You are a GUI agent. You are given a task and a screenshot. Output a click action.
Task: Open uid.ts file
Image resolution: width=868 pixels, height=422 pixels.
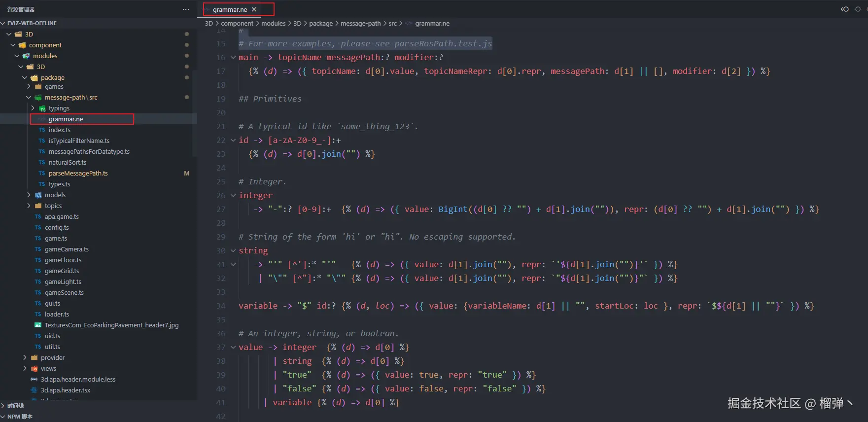[52, 336]
